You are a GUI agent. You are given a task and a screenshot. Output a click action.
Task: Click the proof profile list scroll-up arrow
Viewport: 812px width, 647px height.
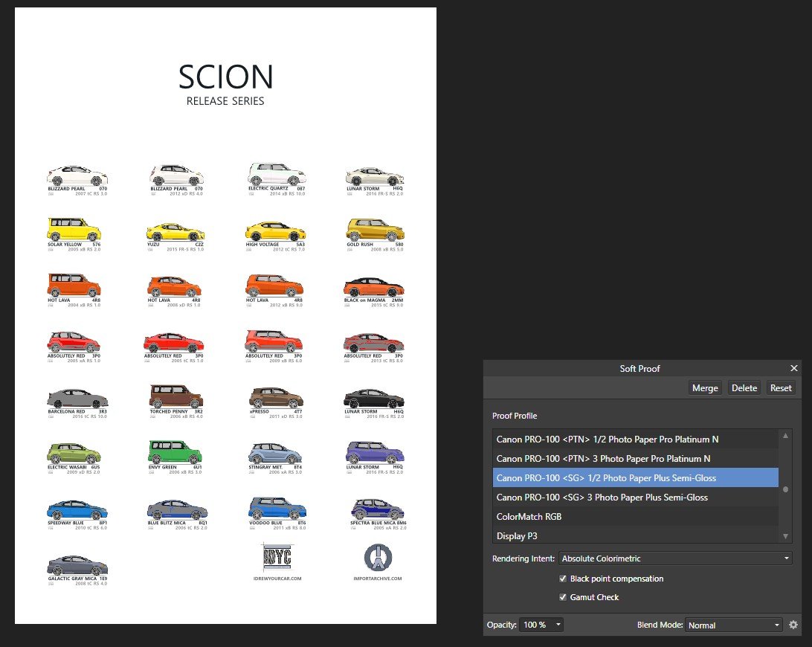click(x=785, y=436)
